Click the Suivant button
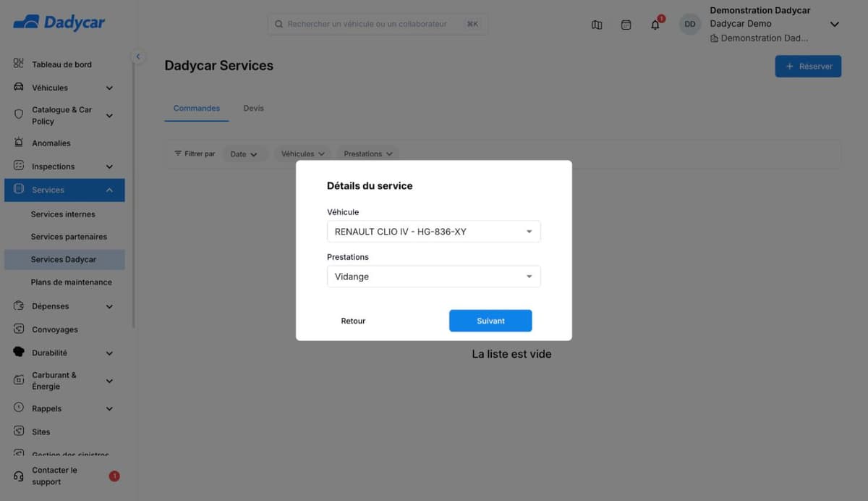This screenshot has height=501, width=868. pyautogui.click(x=490, y=321)
